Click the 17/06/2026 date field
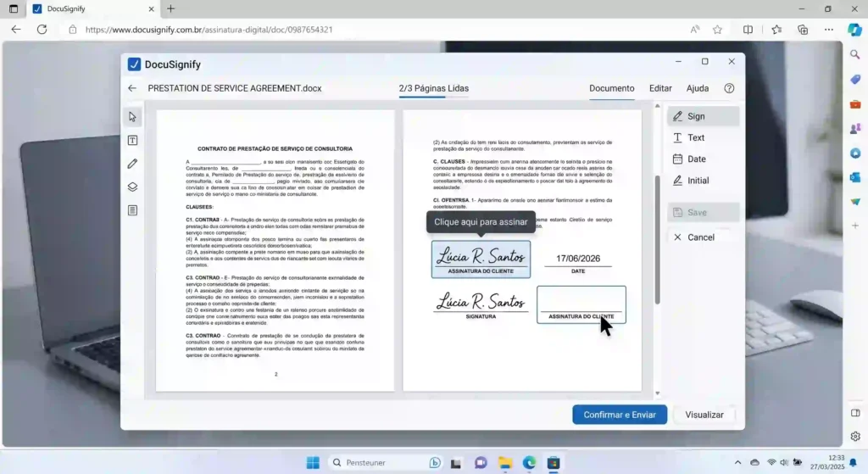The height and width of the screenshot is (474, 868). coord(578,259)
